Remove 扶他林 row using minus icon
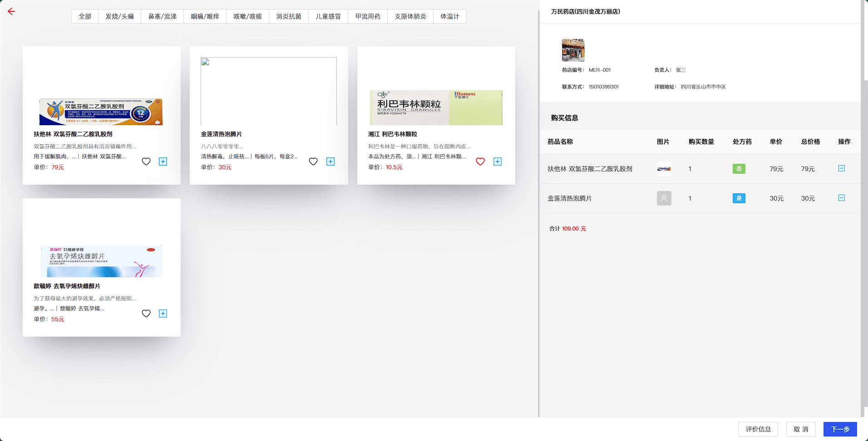 point(841,168)
